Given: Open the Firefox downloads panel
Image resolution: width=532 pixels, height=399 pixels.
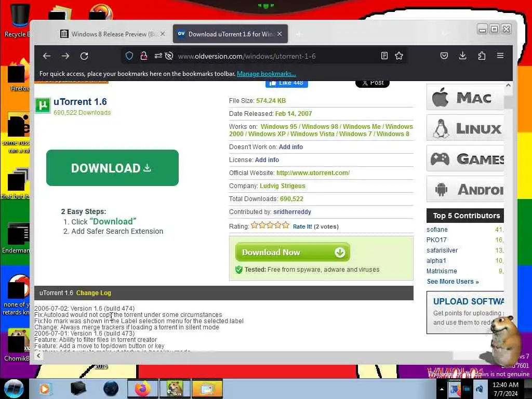Looking at the screenshot, I should 463,56.
